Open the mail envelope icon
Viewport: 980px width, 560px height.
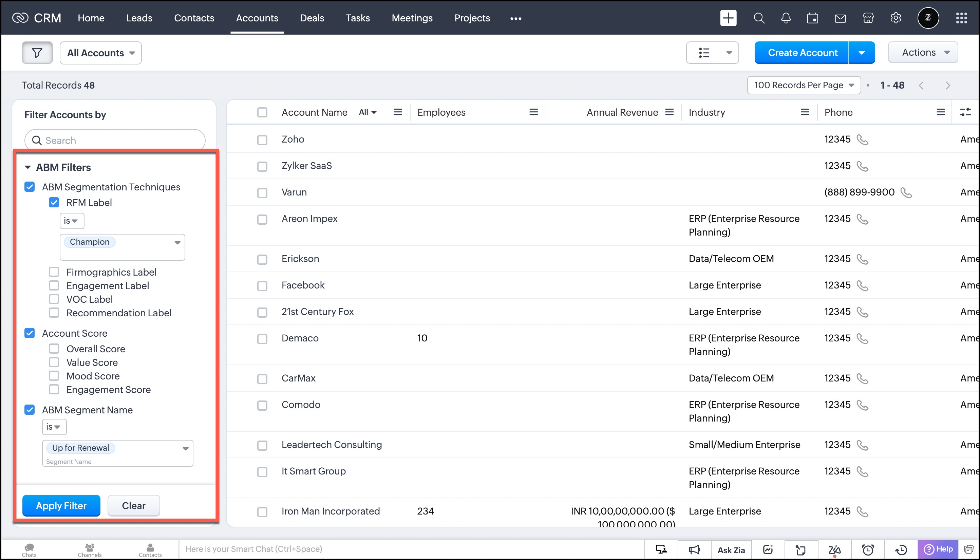click(840, 18)
